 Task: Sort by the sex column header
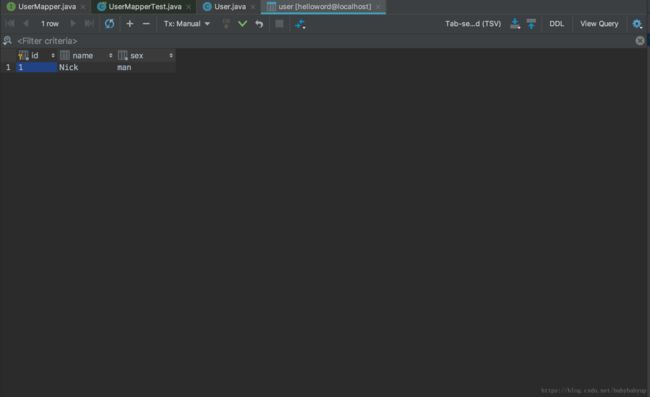coord(146,56)
